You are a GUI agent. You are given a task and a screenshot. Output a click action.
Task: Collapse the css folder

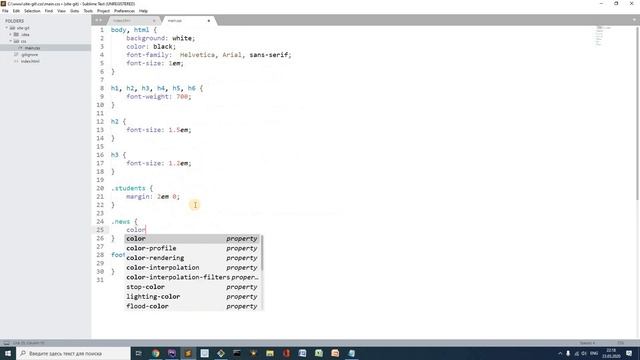pos(11,41)
